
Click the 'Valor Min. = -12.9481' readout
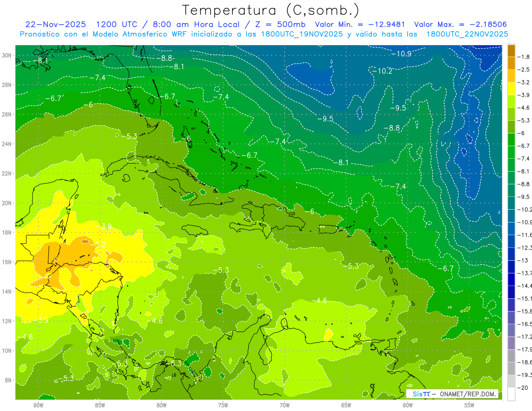click(x=360, y=24)
